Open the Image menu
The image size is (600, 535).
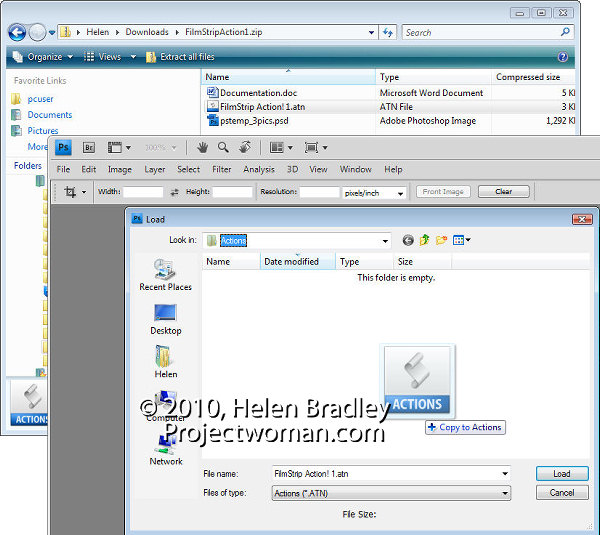click(120, 169)
